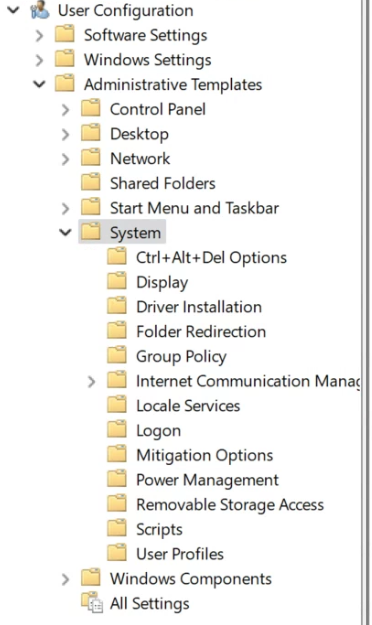Expand the Control Panel node
Viewport: 372px width, 625px height.
point(65,109)
